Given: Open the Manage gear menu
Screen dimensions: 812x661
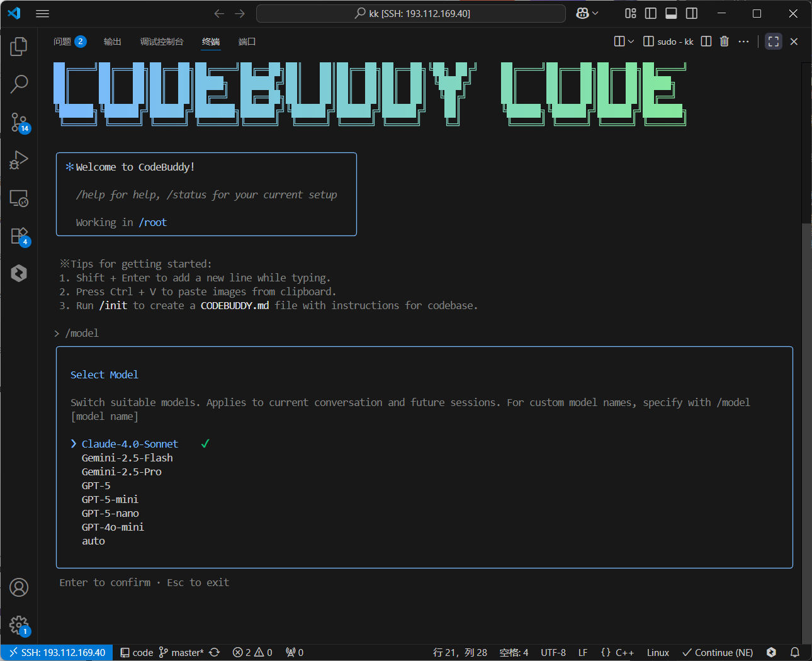Looking at the screenshot, I should coord(19,626).
